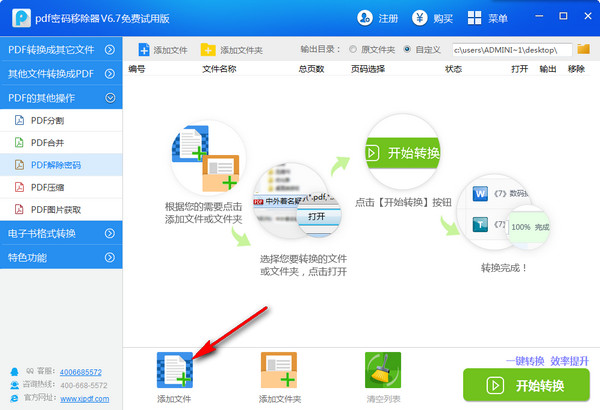Screen dimensions: 600x410
Task: Open the 电子书格式转换 section
Action: click(61, 233)
